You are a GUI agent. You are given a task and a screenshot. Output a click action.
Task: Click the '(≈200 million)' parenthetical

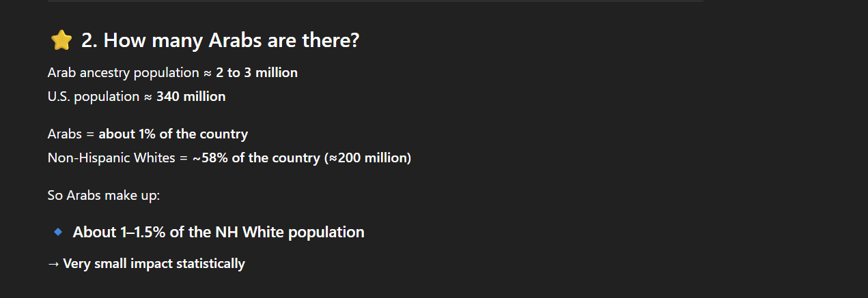(367, 158)
